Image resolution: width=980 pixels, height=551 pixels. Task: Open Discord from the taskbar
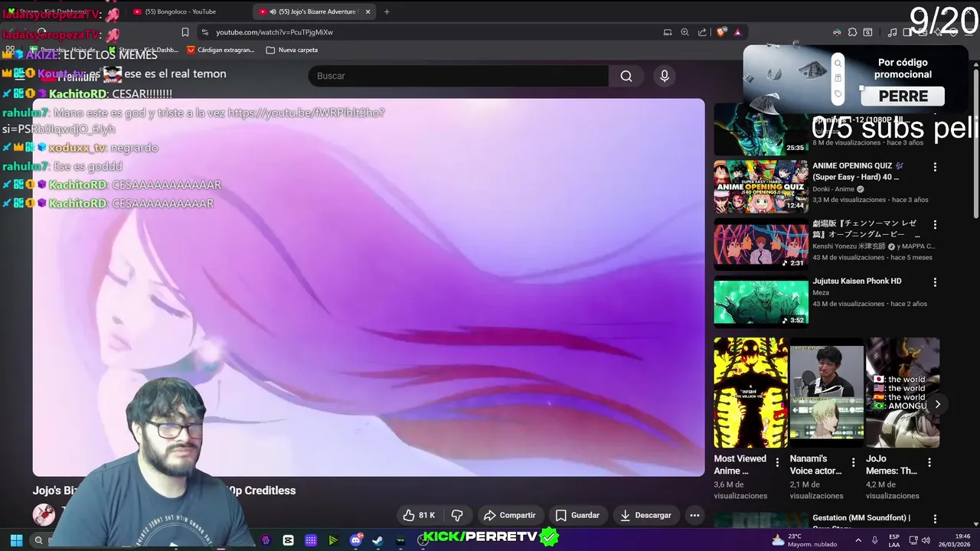click(x=356, y=540)
